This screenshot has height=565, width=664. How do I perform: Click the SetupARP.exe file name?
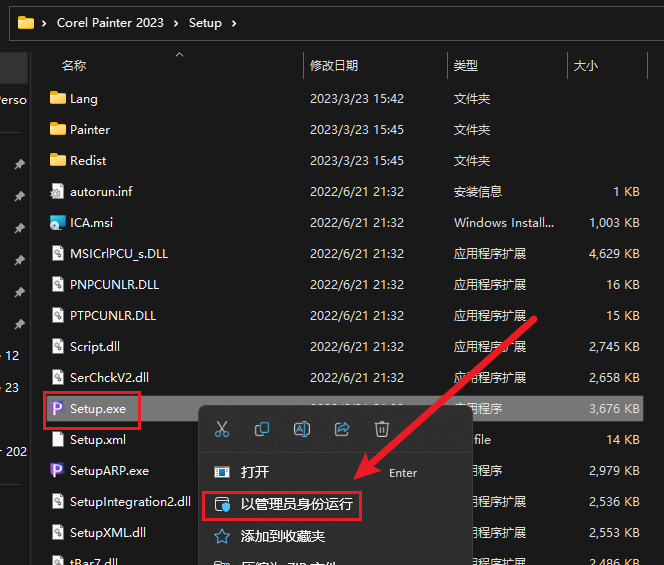(109, 471)
